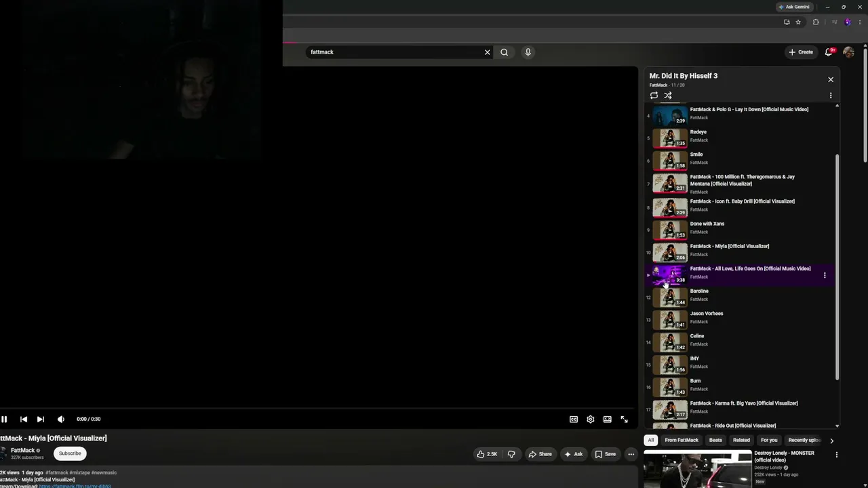Open the Create menu
Viewport: 868px width, 488px height.
(801, 52)
